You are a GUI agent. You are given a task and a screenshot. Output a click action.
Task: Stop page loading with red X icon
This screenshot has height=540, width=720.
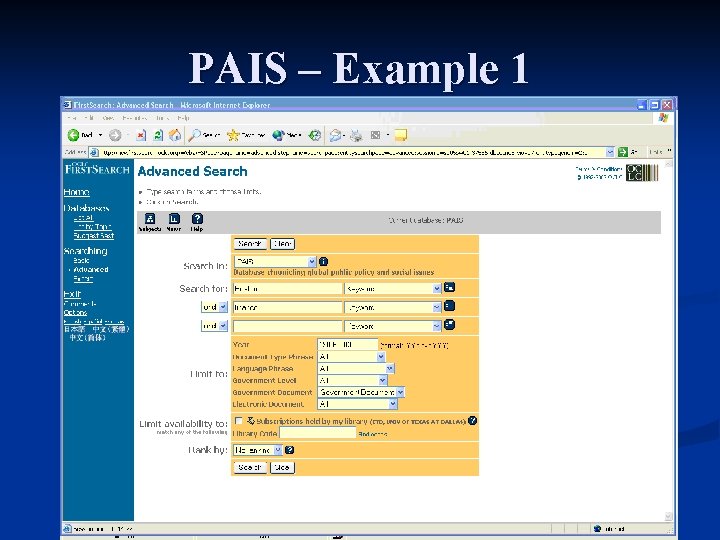click(x=141, y=135)
